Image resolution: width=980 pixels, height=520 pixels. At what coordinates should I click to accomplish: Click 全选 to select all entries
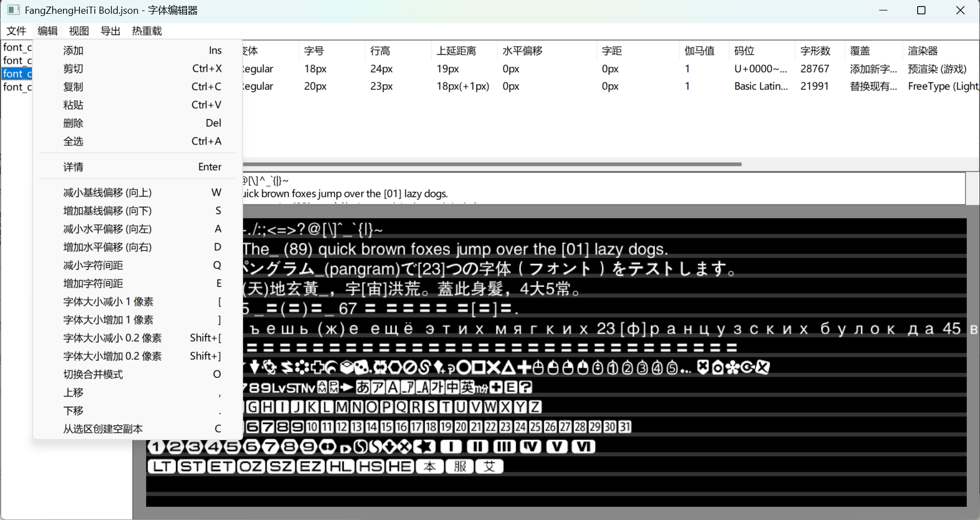coord(73,141)
